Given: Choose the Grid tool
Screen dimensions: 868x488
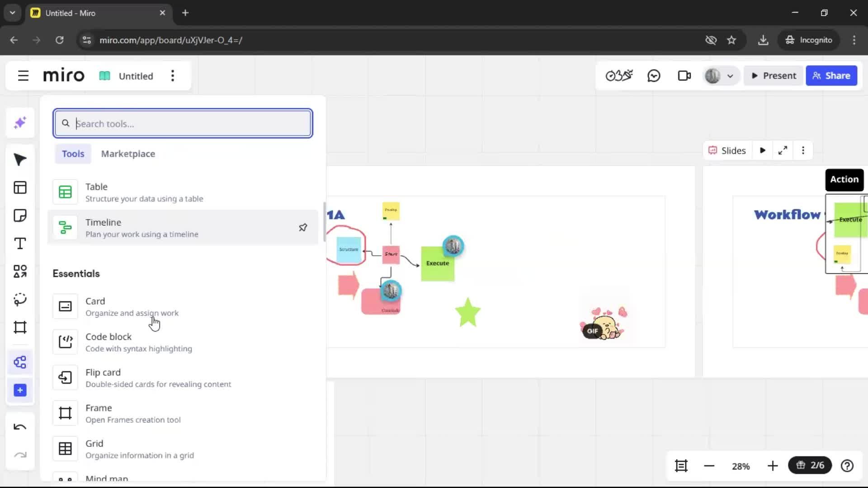Looking at the screenshot, I should click(x=183, y=449).
